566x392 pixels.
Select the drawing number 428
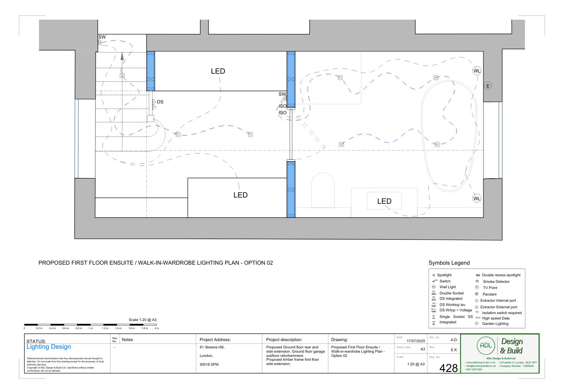click(x=448, y=368)
